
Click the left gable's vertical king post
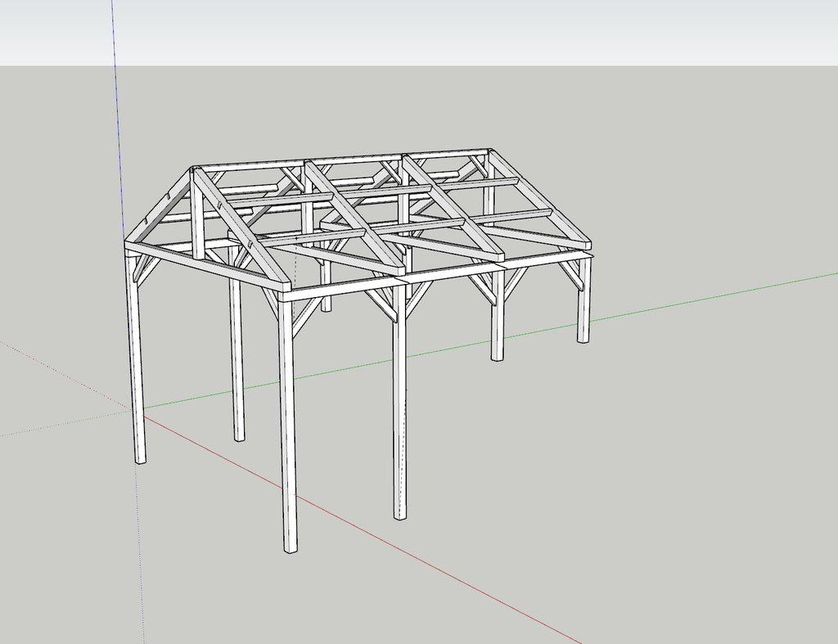(x=197, y=214)
